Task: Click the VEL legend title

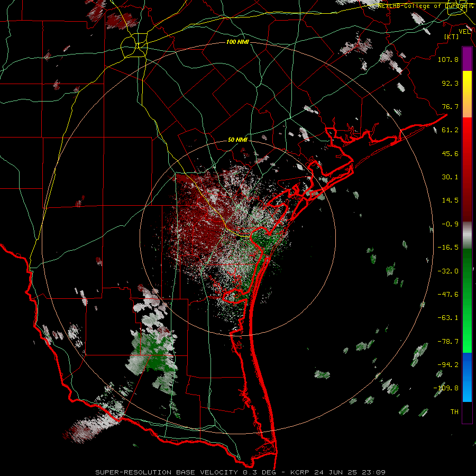Action: click(464, 32)
